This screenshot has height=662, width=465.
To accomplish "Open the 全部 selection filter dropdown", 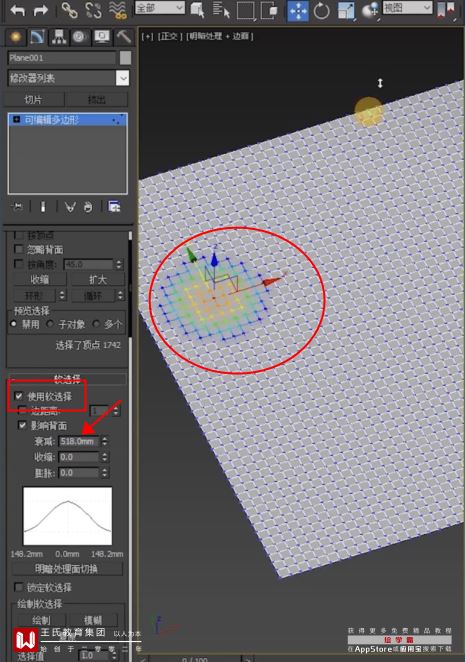I will tap(160, 8).
